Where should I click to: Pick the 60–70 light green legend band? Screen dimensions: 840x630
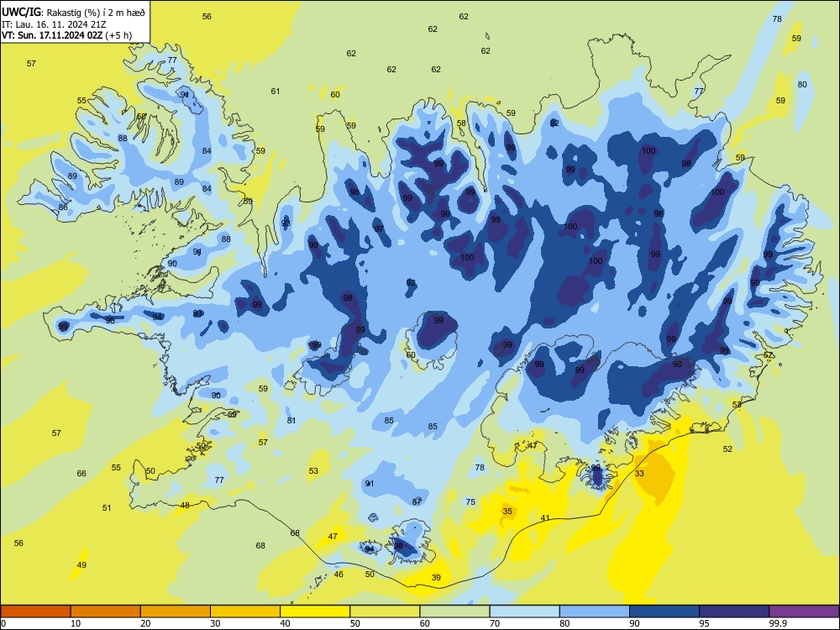coord(454,612)
